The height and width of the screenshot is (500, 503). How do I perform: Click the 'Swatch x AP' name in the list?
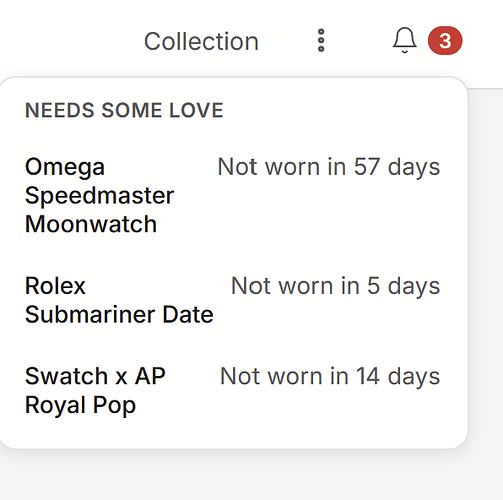95,376
